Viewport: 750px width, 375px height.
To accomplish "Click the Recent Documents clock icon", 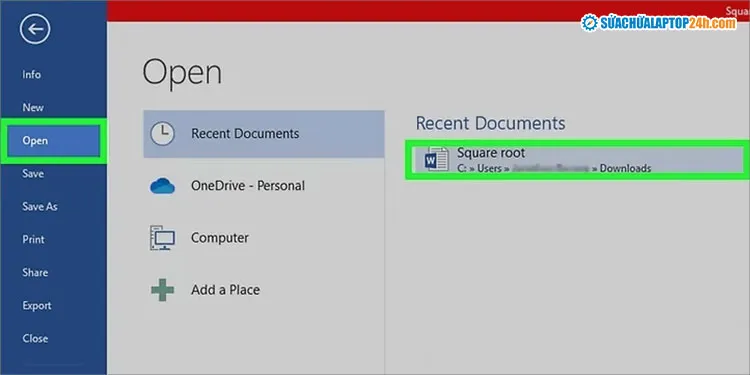I will (x=163, y=134).
